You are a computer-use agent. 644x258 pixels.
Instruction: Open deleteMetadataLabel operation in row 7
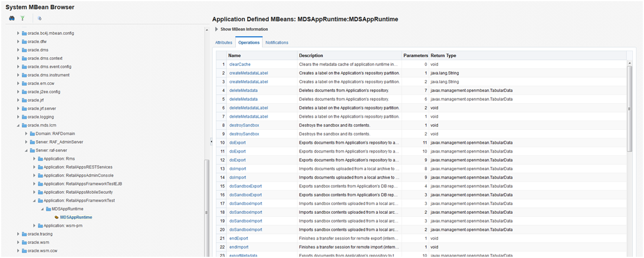tap(248, 117)
